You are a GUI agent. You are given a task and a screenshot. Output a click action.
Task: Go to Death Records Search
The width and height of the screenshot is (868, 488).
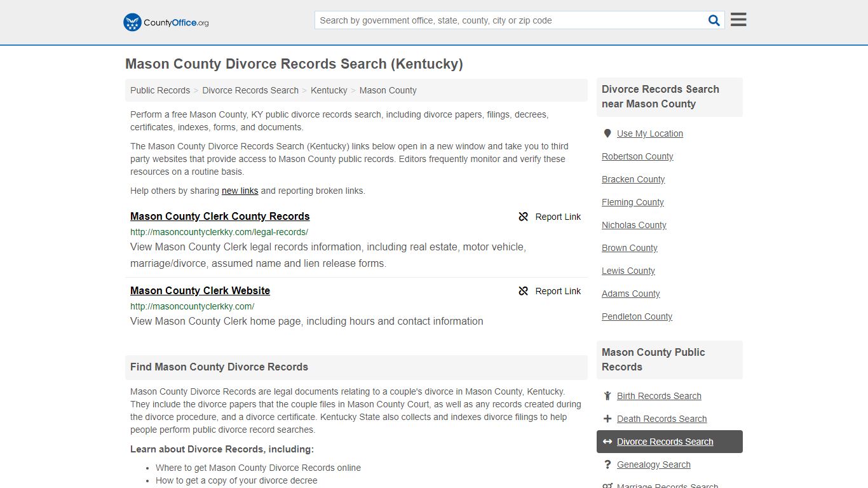click(x=662, y=419)
